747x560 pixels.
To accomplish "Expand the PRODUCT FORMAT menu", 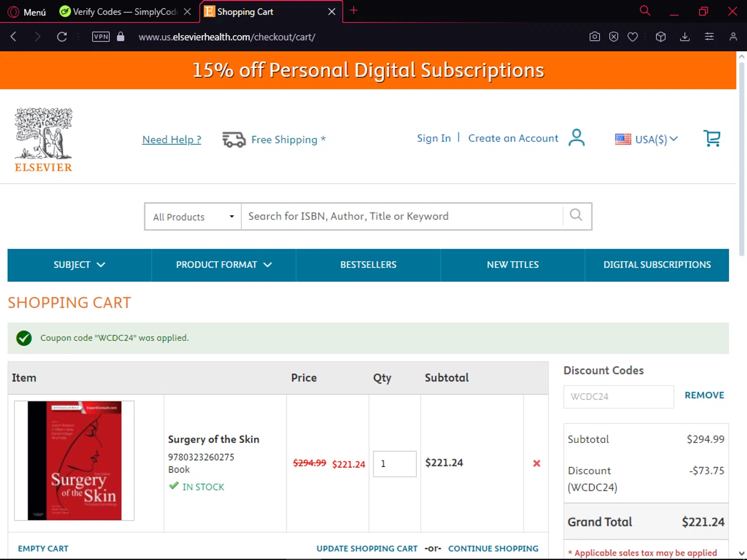I will point(224,265).
